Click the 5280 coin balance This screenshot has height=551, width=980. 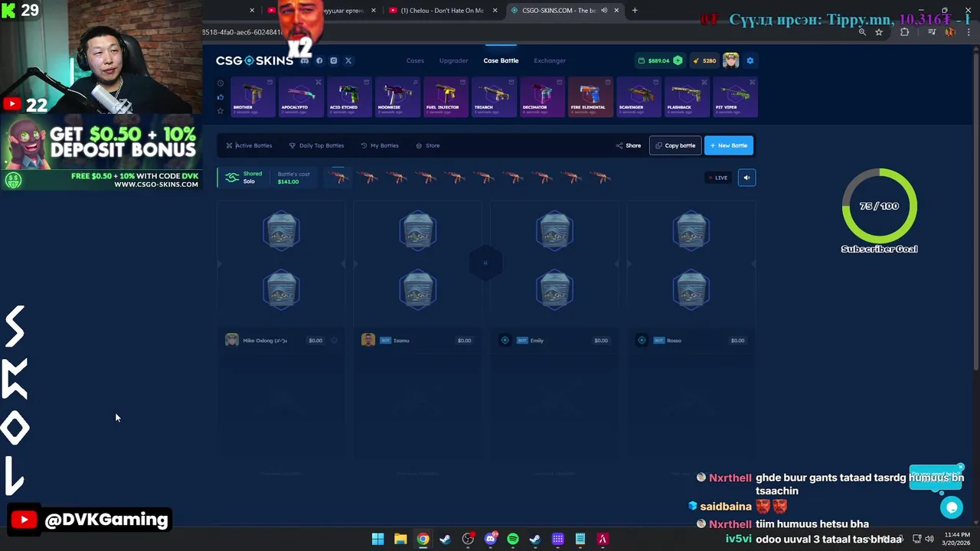[x=704, y=60]
